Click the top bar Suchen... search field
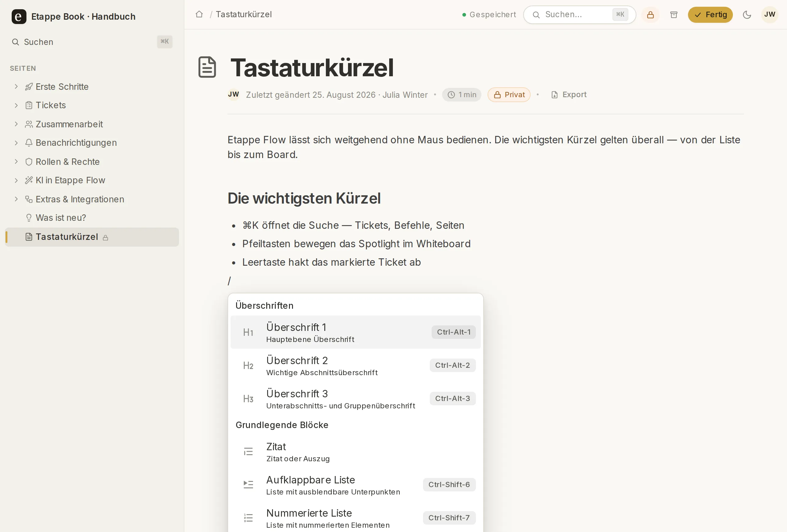 click(580, 15)
